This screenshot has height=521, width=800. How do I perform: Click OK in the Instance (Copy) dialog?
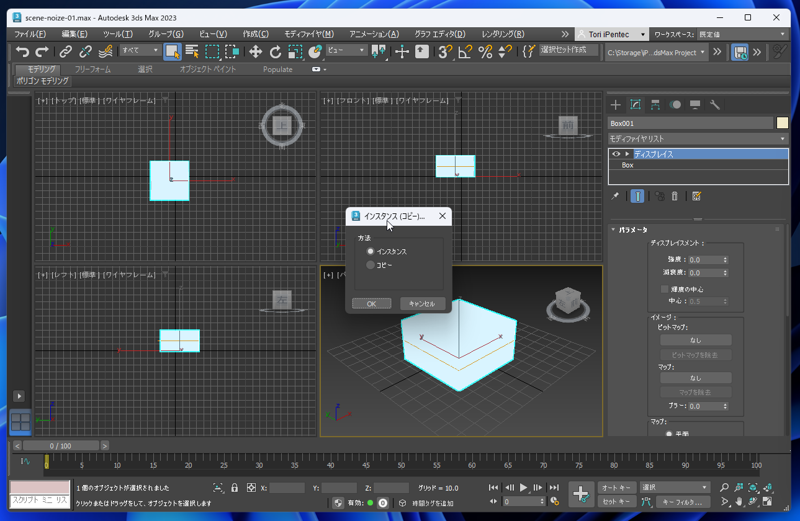[x=371, y=304]
